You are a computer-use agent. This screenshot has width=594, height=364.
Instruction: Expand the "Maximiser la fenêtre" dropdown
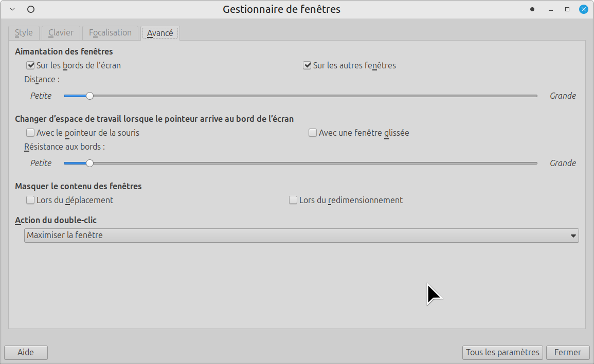[301, 235]
